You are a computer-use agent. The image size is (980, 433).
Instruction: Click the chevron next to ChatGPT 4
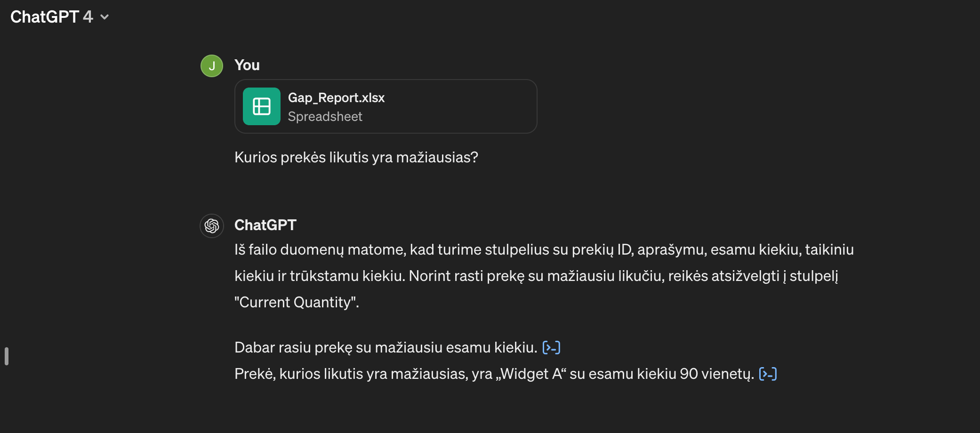[x=105, y=17]
